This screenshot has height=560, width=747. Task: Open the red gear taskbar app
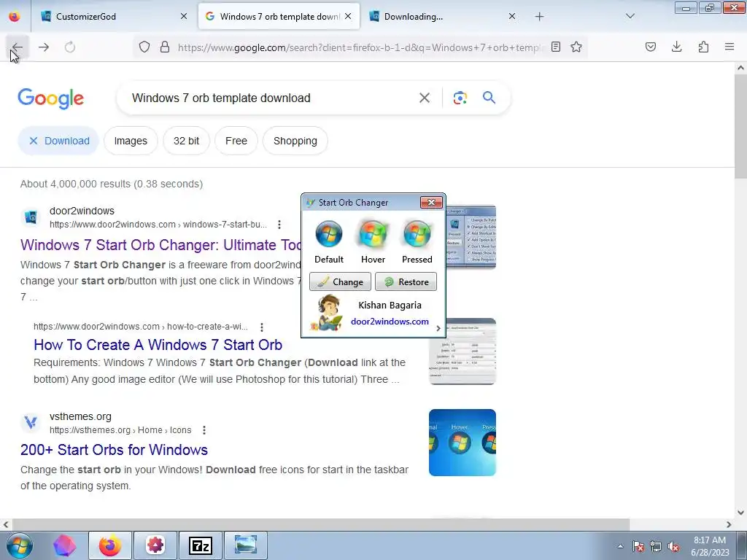point(155,545)
